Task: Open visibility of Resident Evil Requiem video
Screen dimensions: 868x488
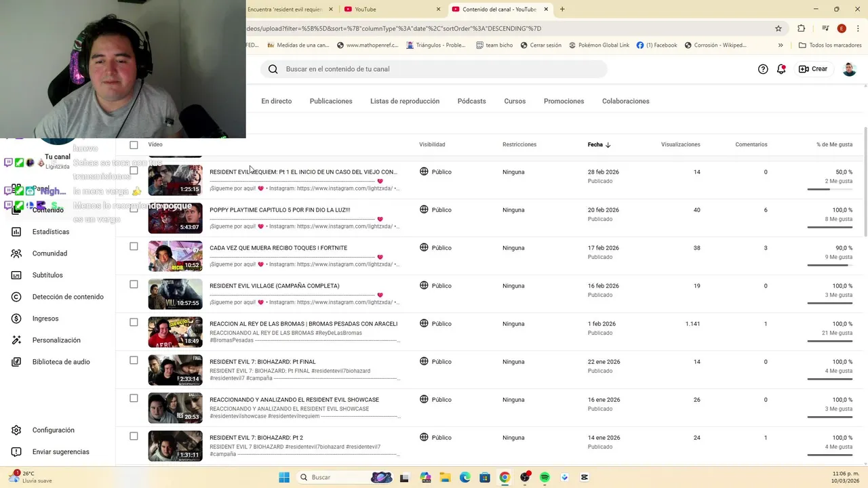Action: [435, 172]
